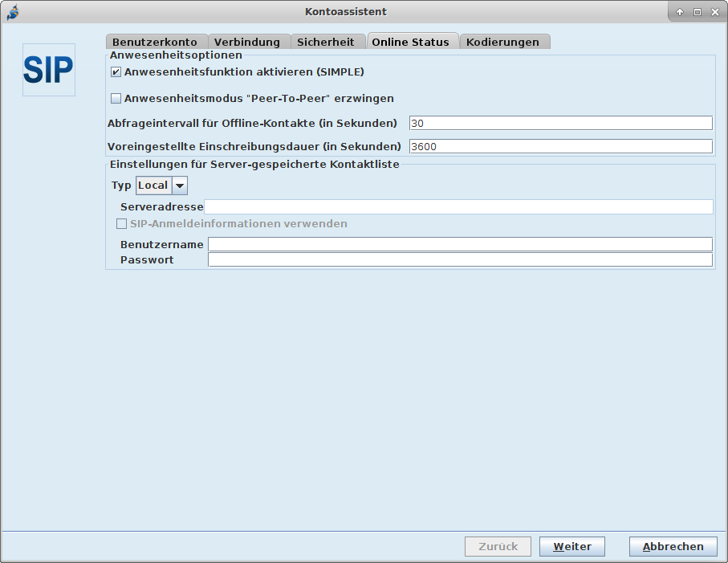Viewport: 728px width, 563px height.
Task: Open the Typ dropdown arrow
Action: (180, 186)
